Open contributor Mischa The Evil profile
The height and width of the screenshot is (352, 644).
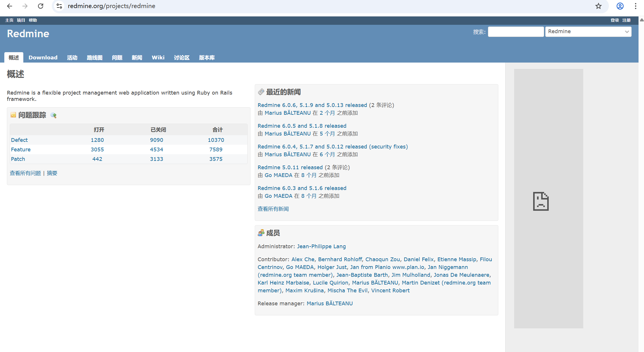point(347,290)
